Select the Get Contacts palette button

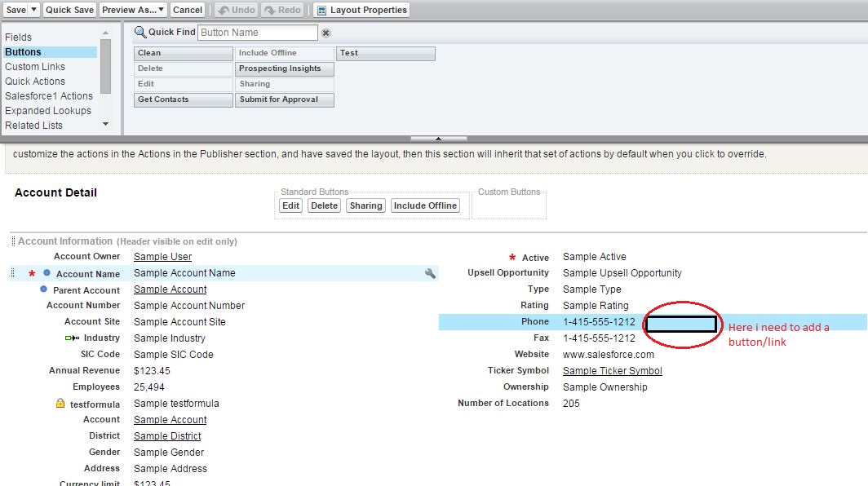click(x=184, y=99)
